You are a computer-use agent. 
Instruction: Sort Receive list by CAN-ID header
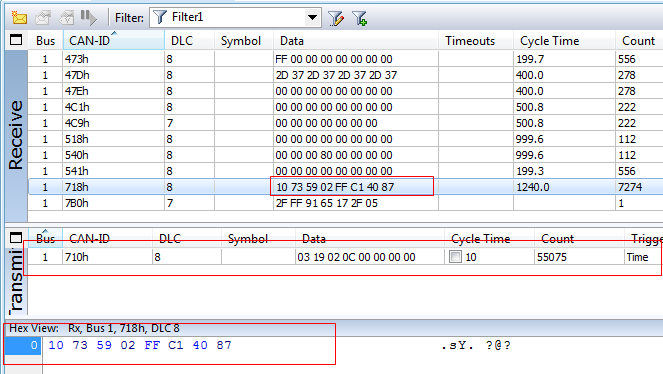tap(113, 41)
